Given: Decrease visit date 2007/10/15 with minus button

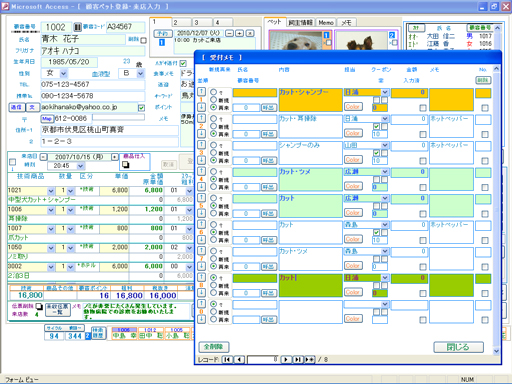Looking at the screenshot, I should tap(43, 156).
